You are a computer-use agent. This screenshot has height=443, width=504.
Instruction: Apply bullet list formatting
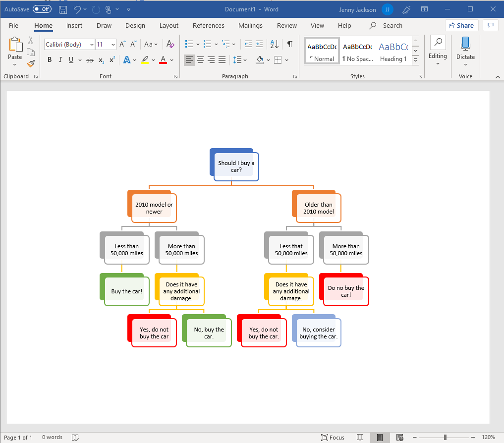(189, 45)
